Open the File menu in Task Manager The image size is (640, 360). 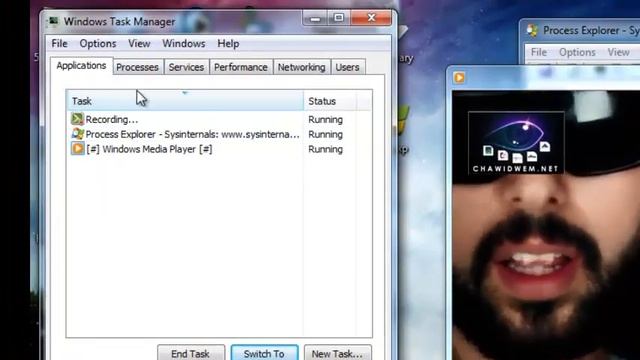point(60,44)
